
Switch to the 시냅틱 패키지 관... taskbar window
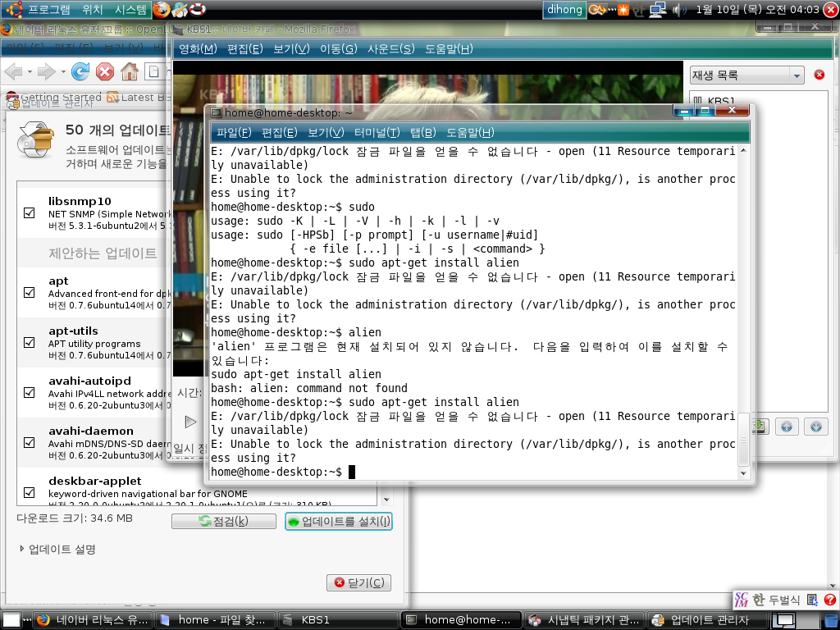[x=584, y=620]
